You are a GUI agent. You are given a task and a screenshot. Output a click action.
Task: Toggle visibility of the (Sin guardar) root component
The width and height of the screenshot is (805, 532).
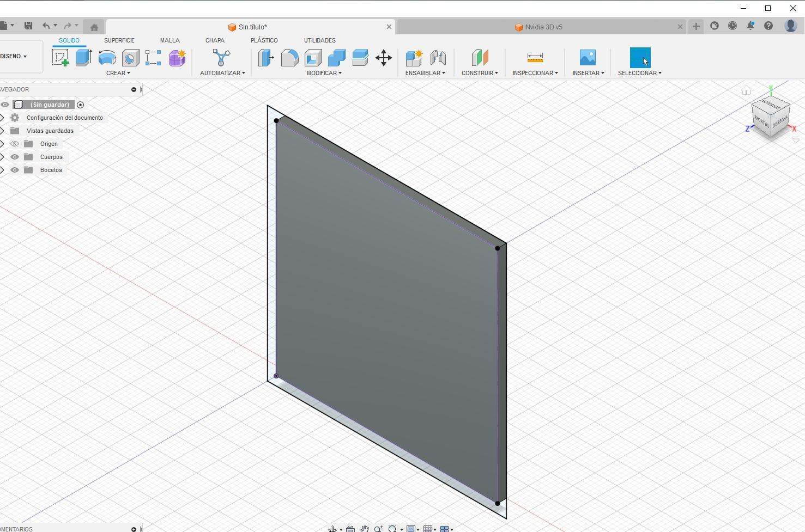point(5,105)
